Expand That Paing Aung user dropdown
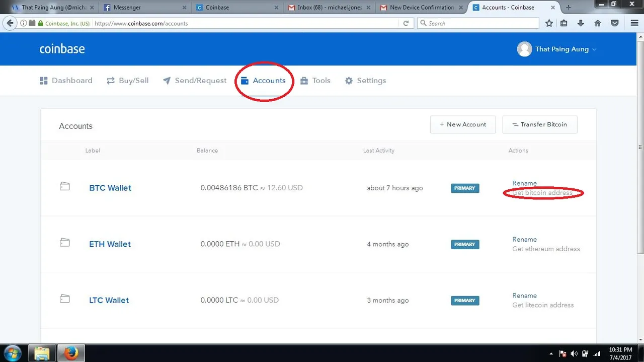This screenshot has height=362, width=644. [x=594, y=49]
